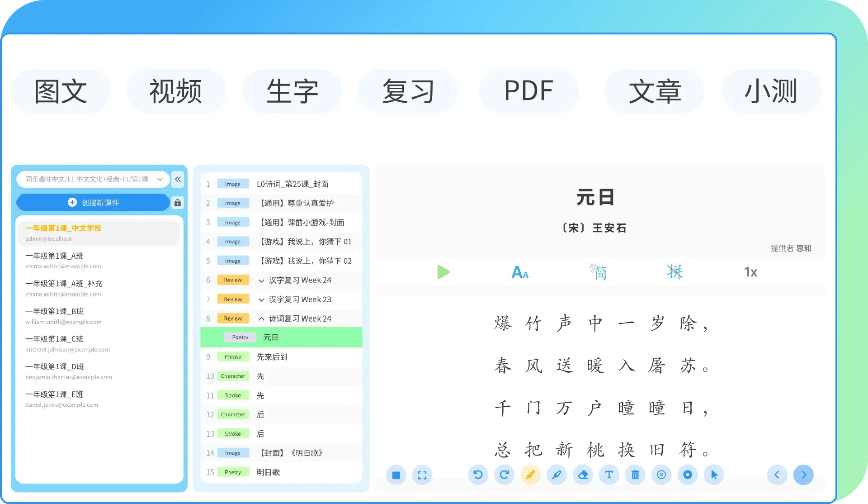
Task: Open the 生字 tab
Action: coord(292,91)
